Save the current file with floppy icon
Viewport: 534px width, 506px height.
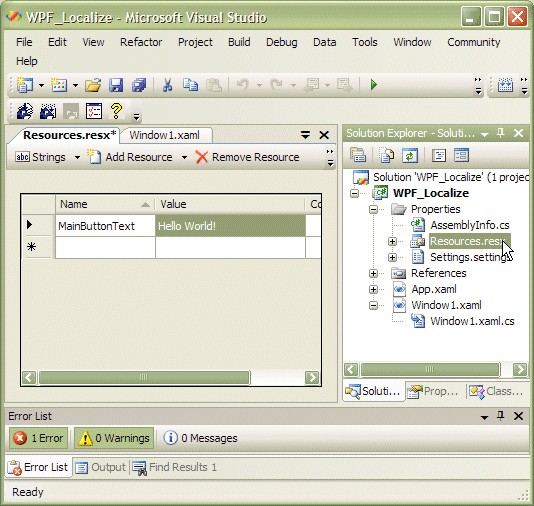click(116, 85)
